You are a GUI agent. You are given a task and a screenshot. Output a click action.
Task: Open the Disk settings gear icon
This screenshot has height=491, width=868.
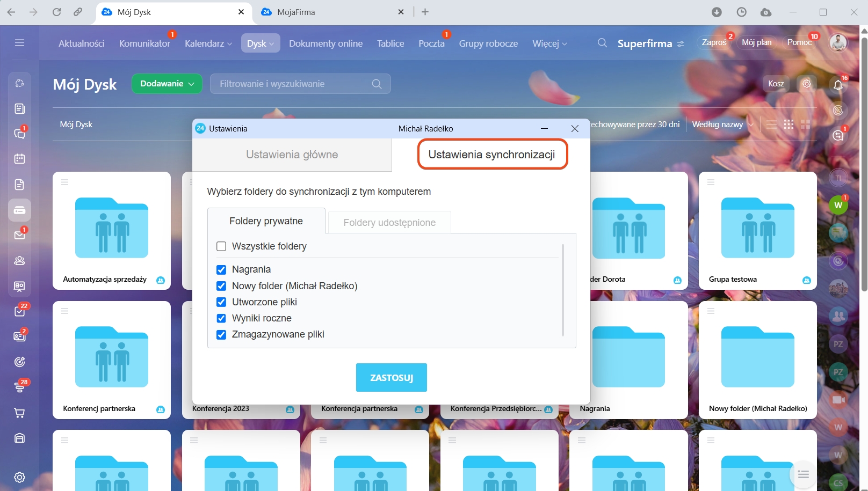tap(806, 84)
